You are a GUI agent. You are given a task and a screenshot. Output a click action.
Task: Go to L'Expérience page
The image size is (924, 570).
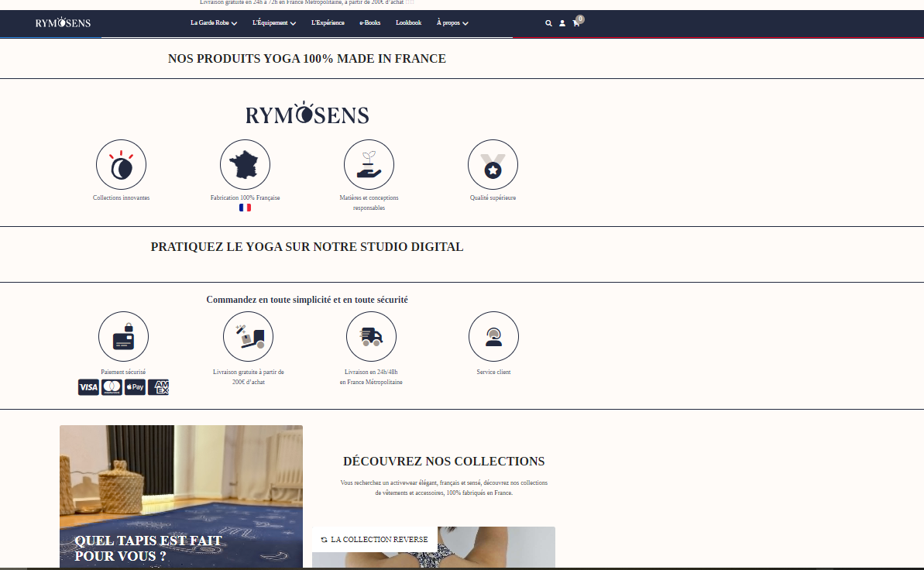point(328,23)
